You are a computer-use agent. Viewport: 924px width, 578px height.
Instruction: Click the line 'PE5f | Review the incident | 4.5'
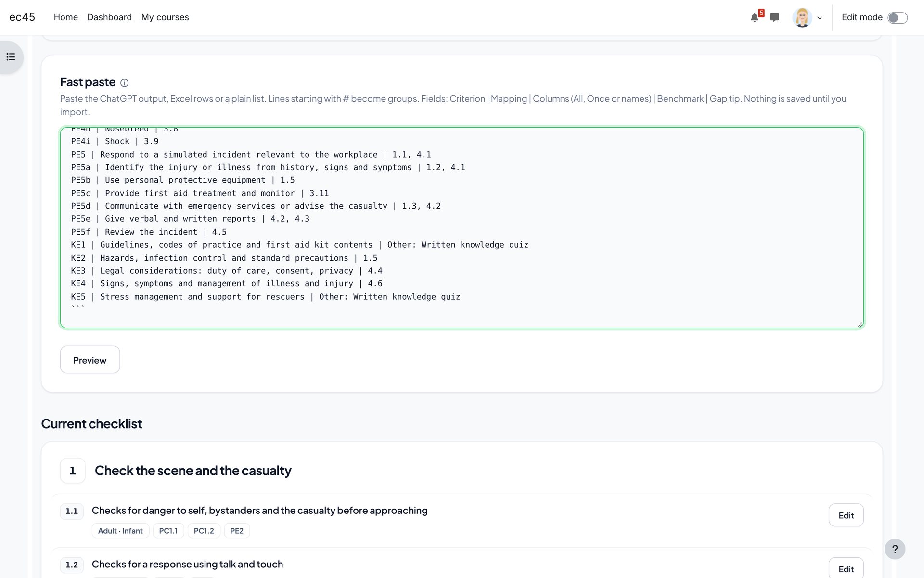[x=149, y=232]
